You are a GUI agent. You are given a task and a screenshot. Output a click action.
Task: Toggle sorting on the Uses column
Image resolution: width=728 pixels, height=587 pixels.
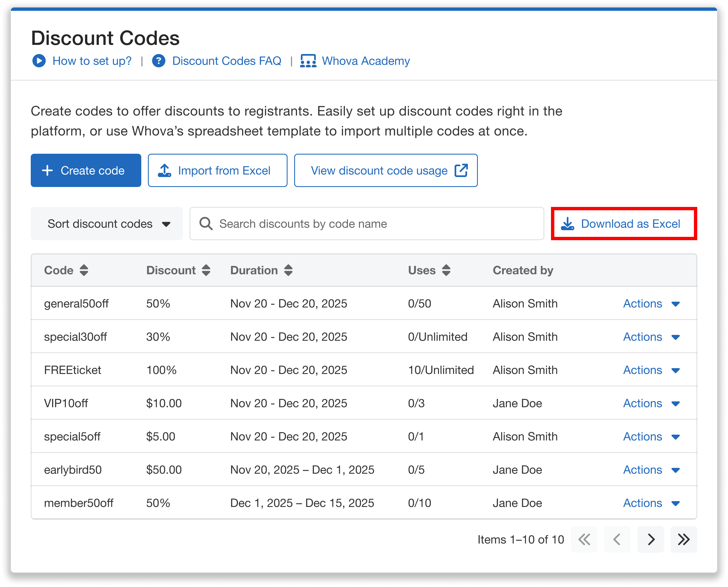[x=446, y=270]
